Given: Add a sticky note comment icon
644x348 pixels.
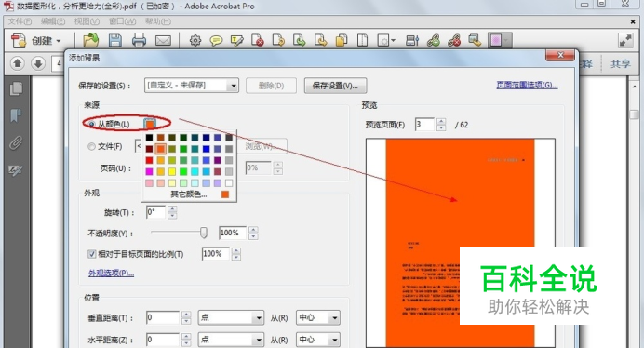Looking at the screenshot, I should 216,41.
